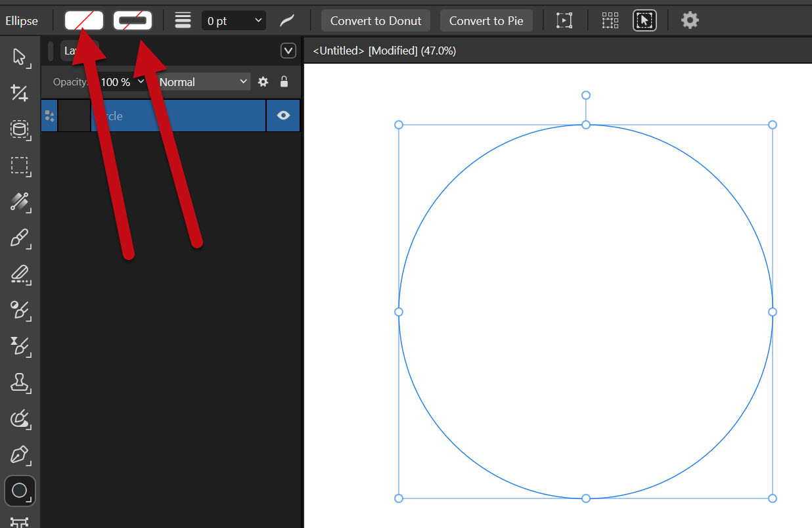The width and height of the screenshot is (812, 528).
Task: Expand the layers panel options chevron
Action: coord(288,51)
